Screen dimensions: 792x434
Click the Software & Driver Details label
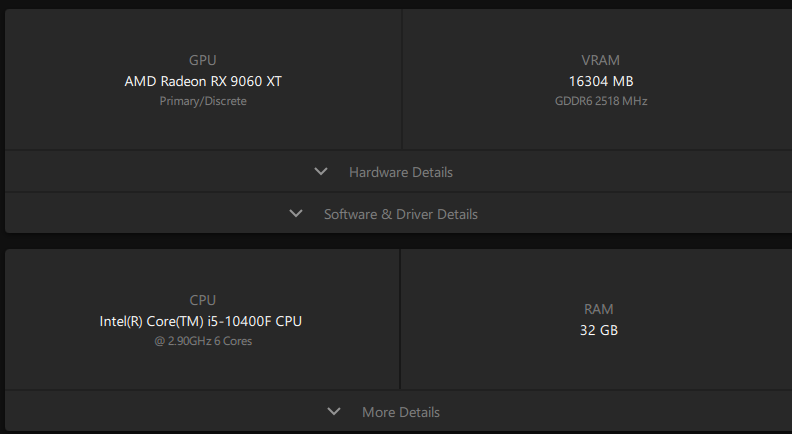coord(401,214)
